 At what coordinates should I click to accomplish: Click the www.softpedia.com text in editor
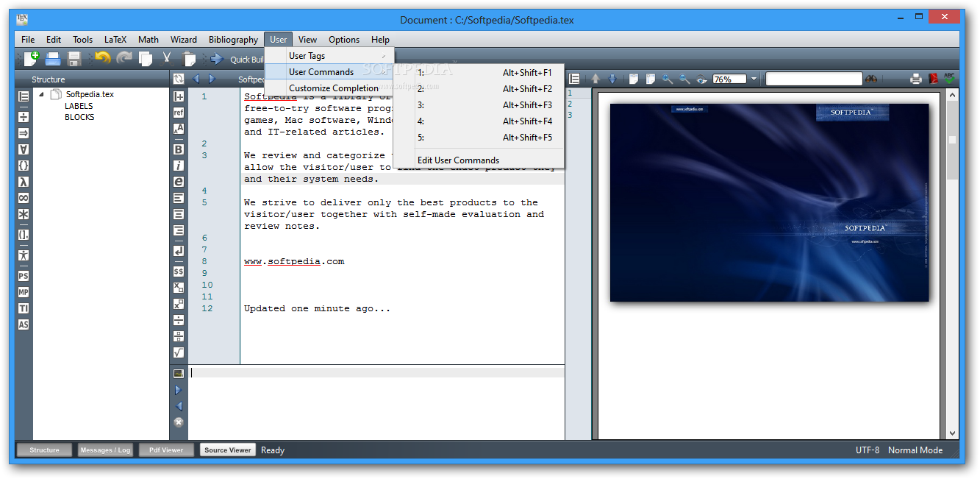pyautogui.click(x=294, y=261)
